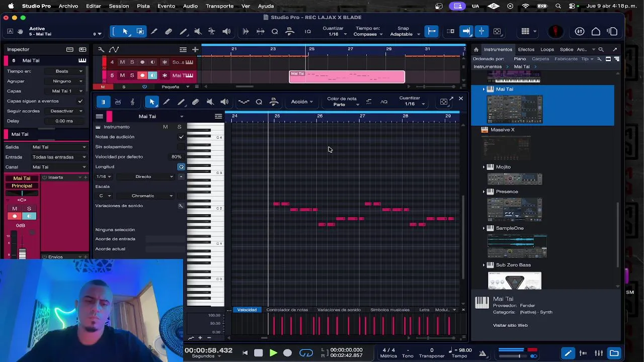Open the Evento menu

point(166,6)
